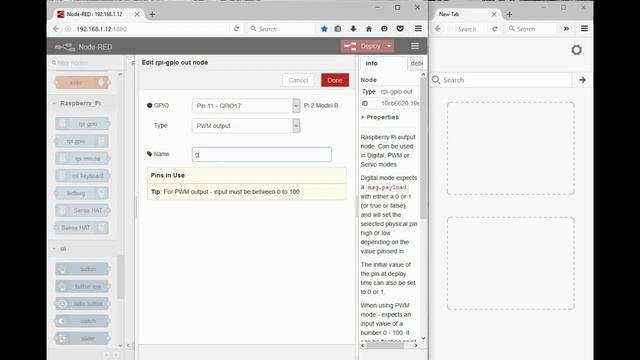This screenshot has width=640, height=360.
Task: Open the Firefox menu in right window
Action: point(584,29)
